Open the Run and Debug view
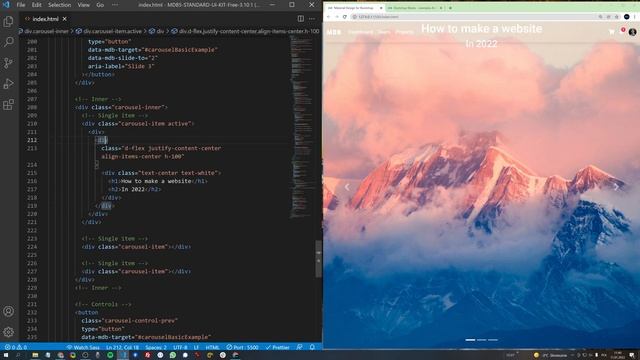 coord(8,84)
